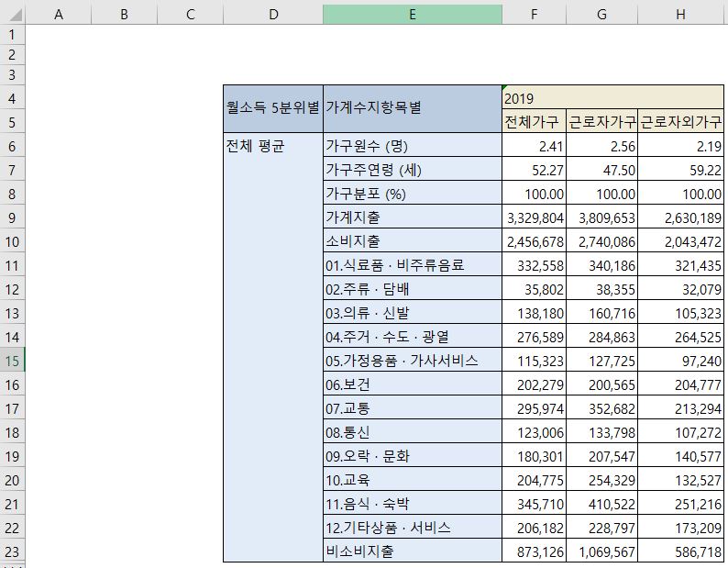Click the '02.주류 · 담배' cell
This screenshot has width=728, height=568.
[x=413, y=289]
